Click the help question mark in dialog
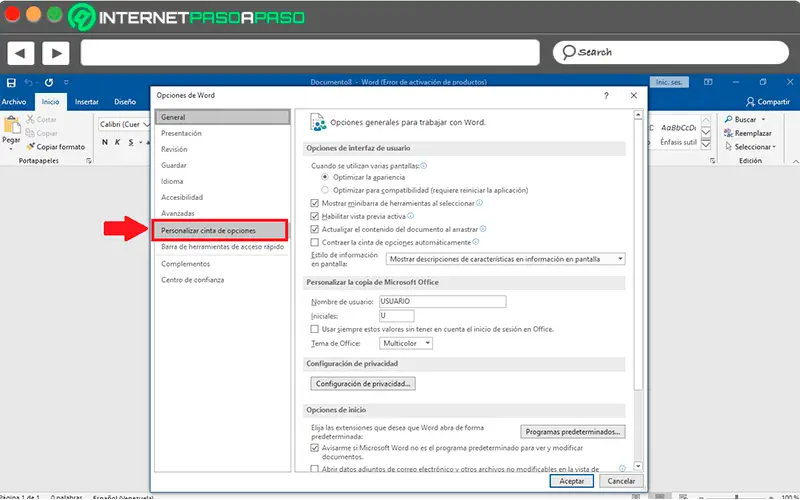The height and width of the screenshot is (500, 800). coord(606,95)
